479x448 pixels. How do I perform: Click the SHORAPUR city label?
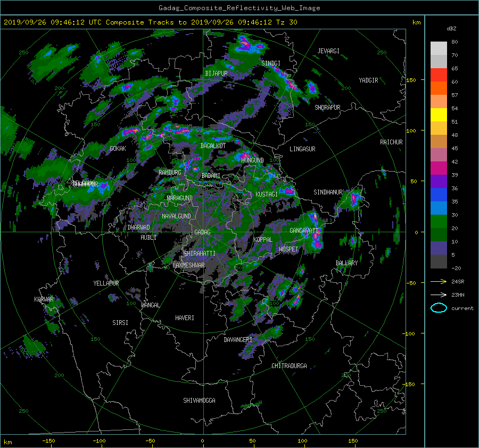tap(327, 107)
